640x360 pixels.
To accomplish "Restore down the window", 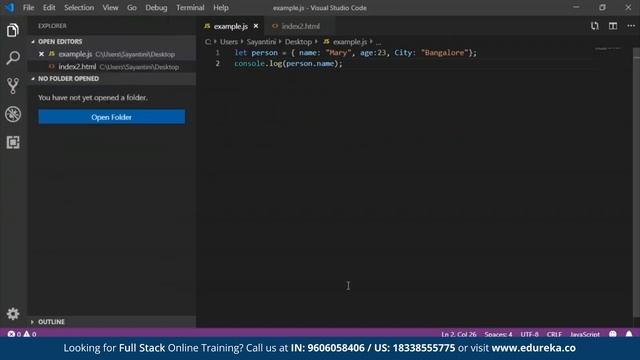I will point(602,7).
